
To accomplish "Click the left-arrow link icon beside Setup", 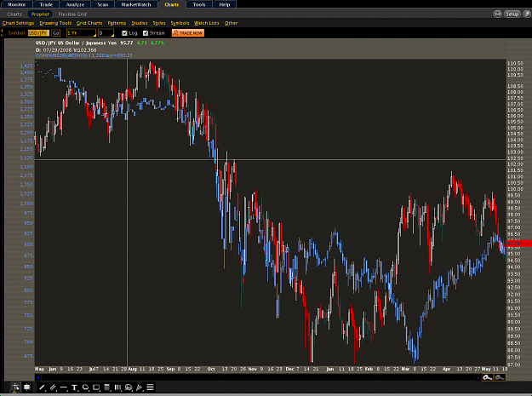I will tap(497, 14).
